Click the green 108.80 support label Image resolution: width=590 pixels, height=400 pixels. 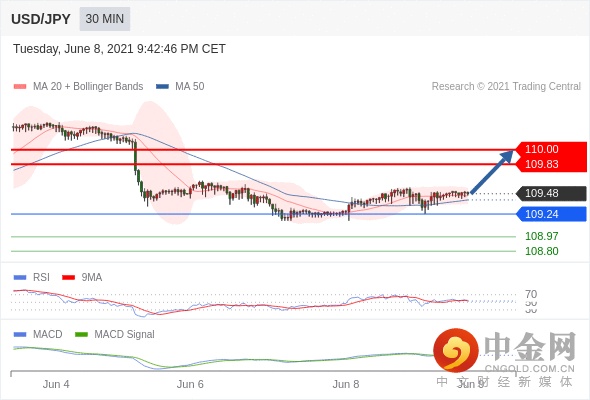[x=541, y=251]
